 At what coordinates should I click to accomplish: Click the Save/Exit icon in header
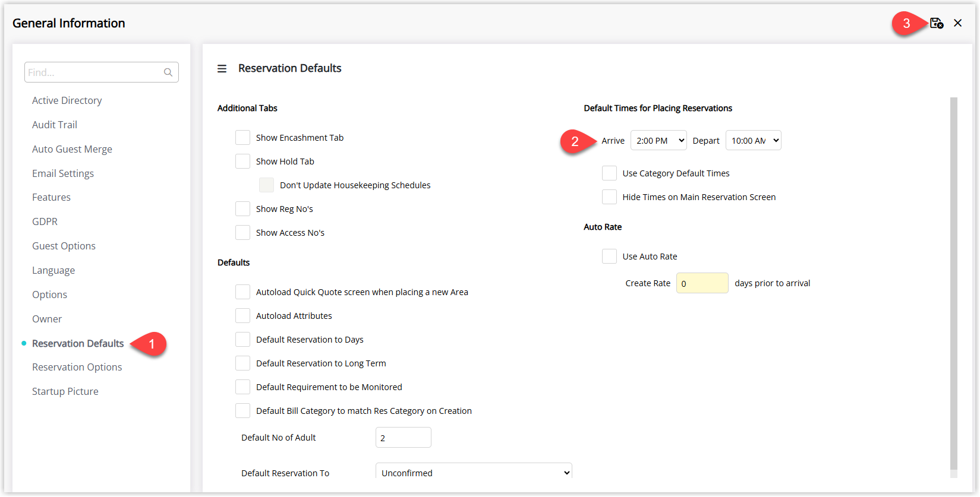[x=937, y=23]
